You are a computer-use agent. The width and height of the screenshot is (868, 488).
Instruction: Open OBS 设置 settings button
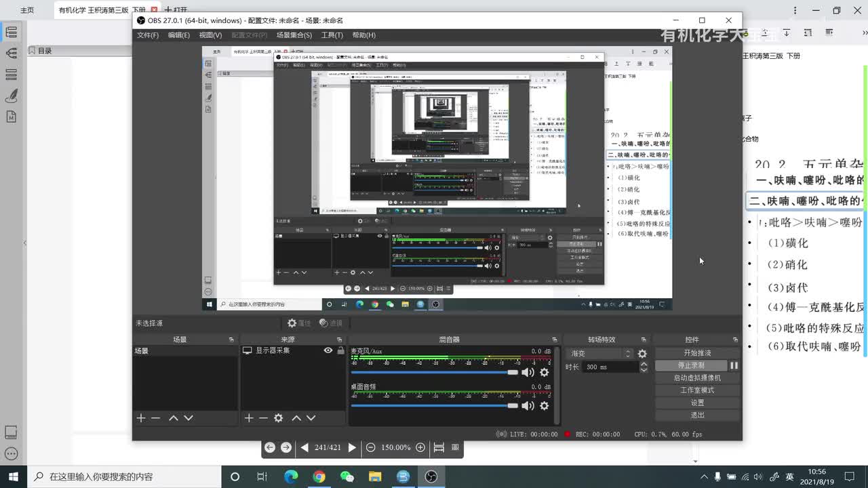(x=697, y=403)
